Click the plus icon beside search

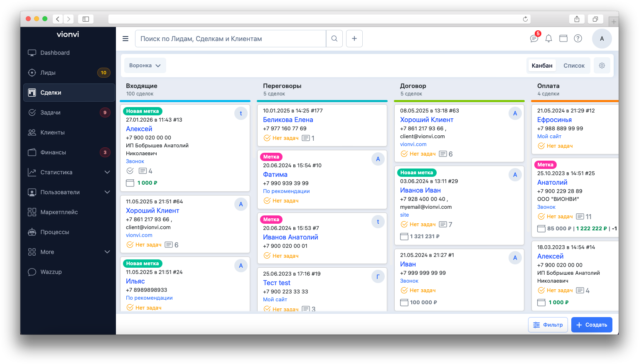coord(354,39)
